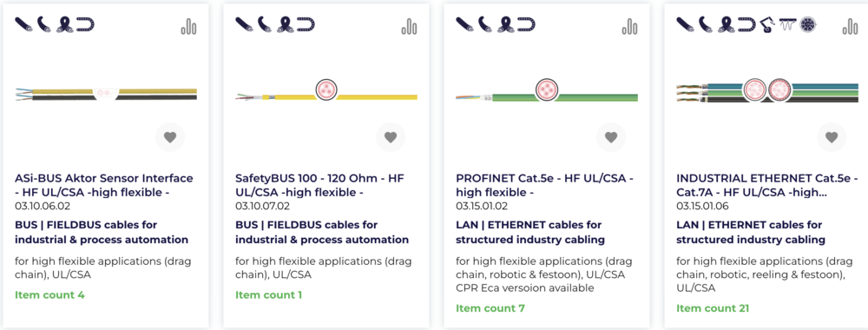Open INDUSTRIAL ETHERNET Cat.5e - Cat.7A title link
The image size is (868, 330).
pos(766,186)
